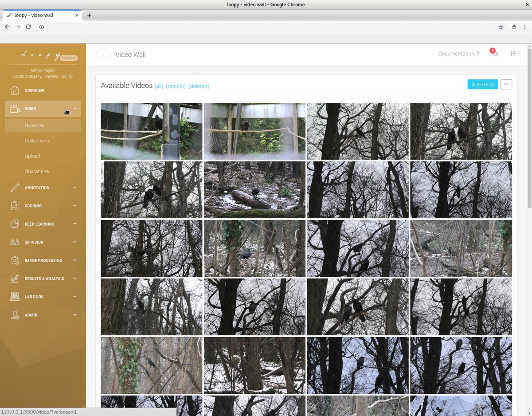
Task: Show (all) available videos
Action: point(159,86)
